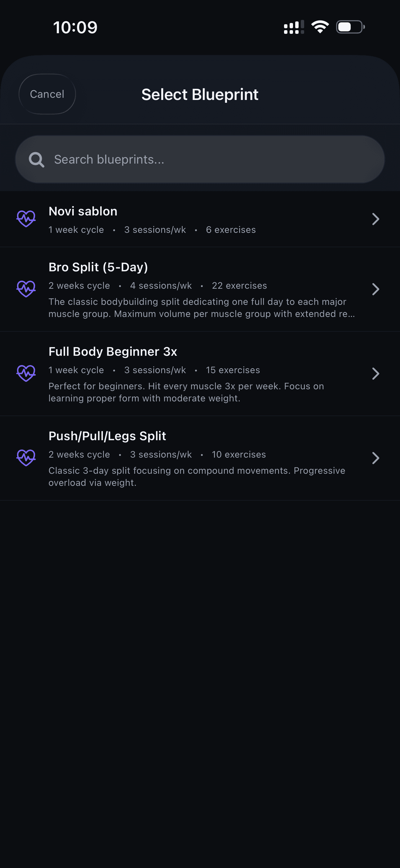Click the heart pulse icon beside Novi sablon
This screenshot has height=868, width=400.
(26, 219)
